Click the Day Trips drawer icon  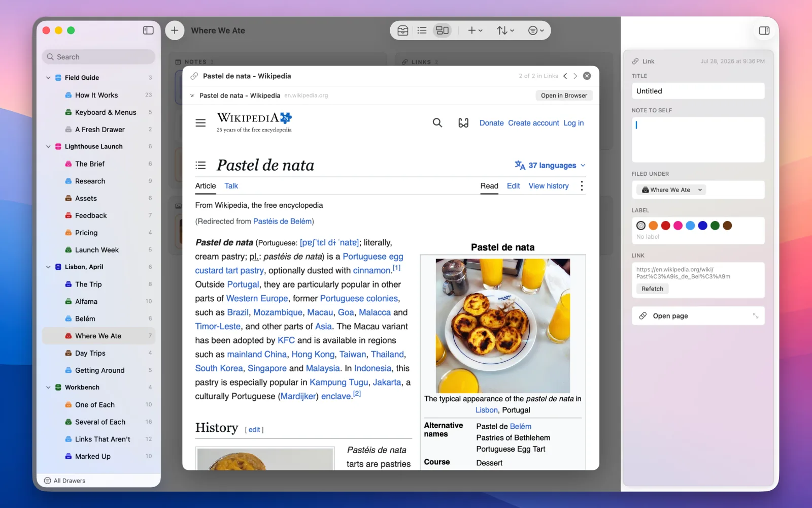[x=69, y=353]
